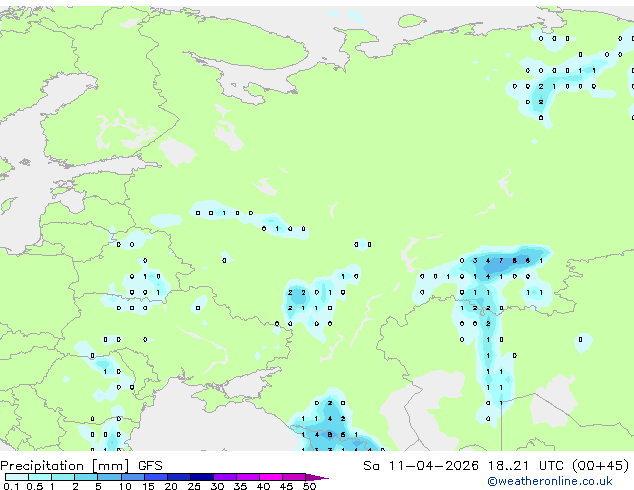This screenshot has height=490, width=634.
Task: Select the 40–45 mm legend color swatch
Action: (271, 477)
